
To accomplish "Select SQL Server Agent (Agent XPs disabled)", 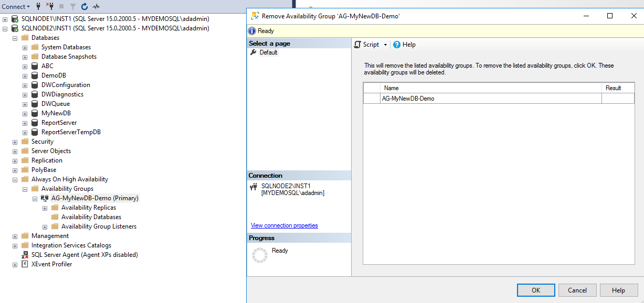I will (85, 255).
